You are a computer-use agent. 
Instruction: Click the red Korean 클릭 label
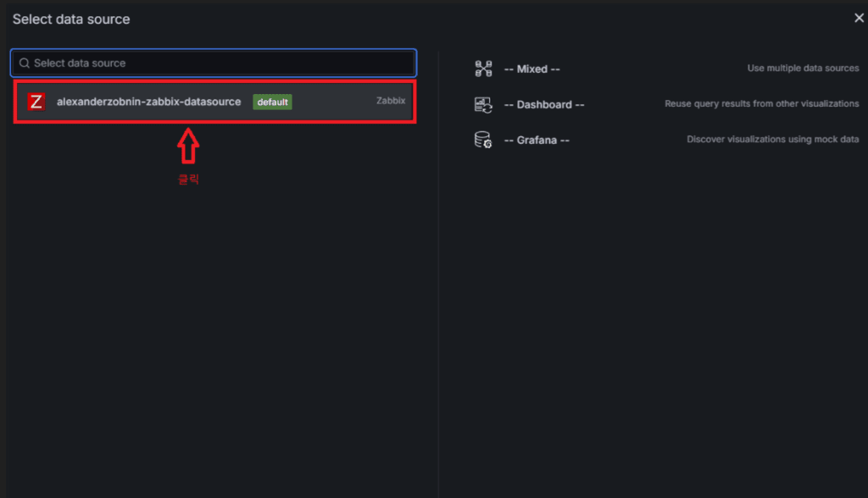pyautogui.click(x=187, y=180)
